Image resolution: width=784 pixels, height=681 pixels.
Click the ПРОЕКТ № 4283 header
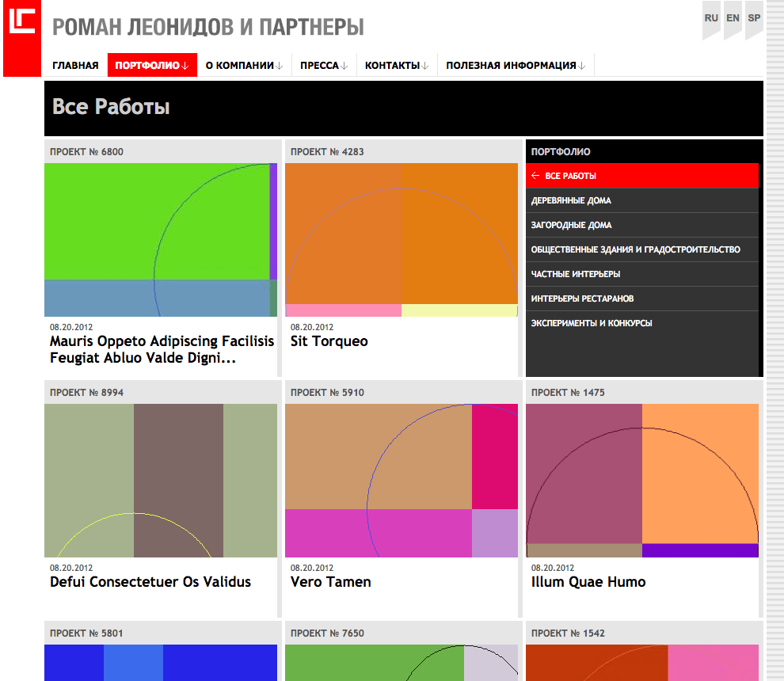(327, 151)
